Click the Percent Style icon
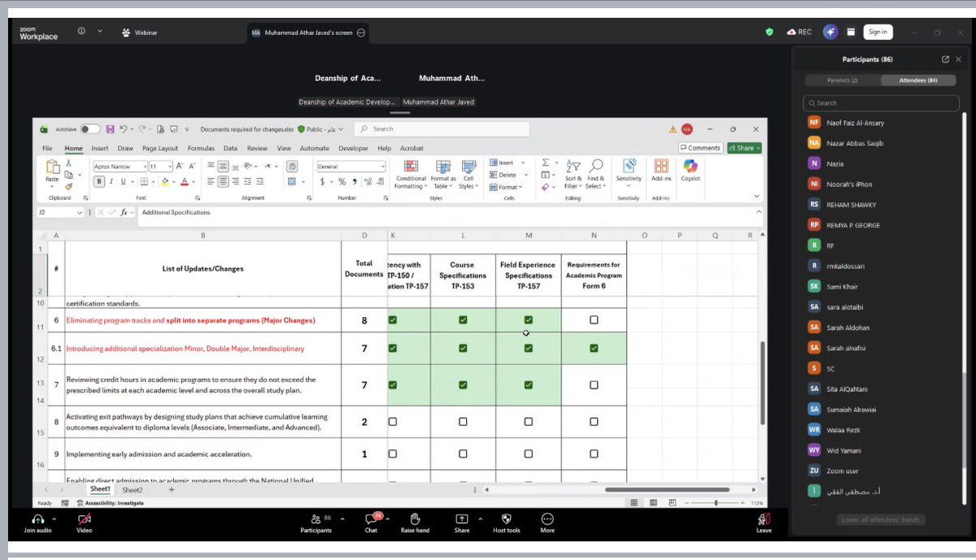976x560 pixels. coord(342,181)
